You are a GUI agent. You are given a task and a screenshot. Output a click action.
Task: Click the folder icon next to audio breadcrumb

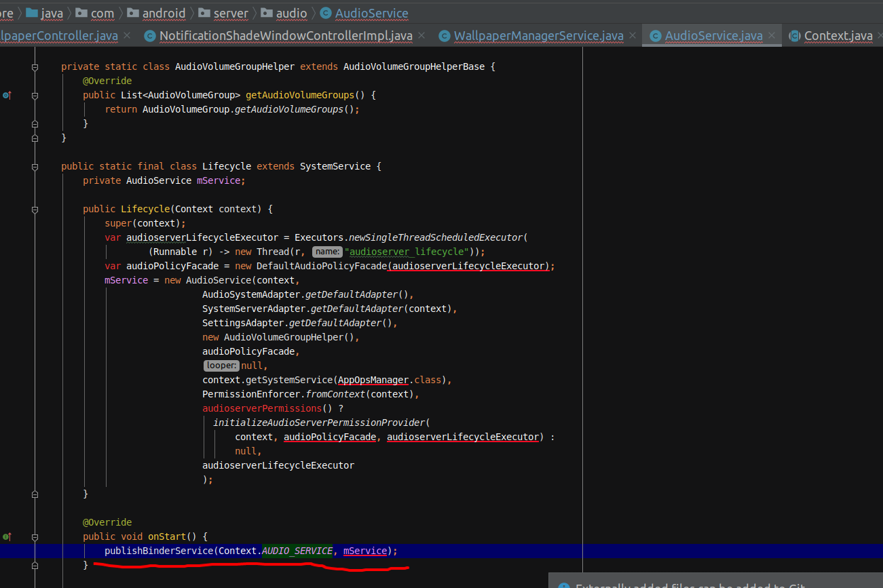point(266,13)
